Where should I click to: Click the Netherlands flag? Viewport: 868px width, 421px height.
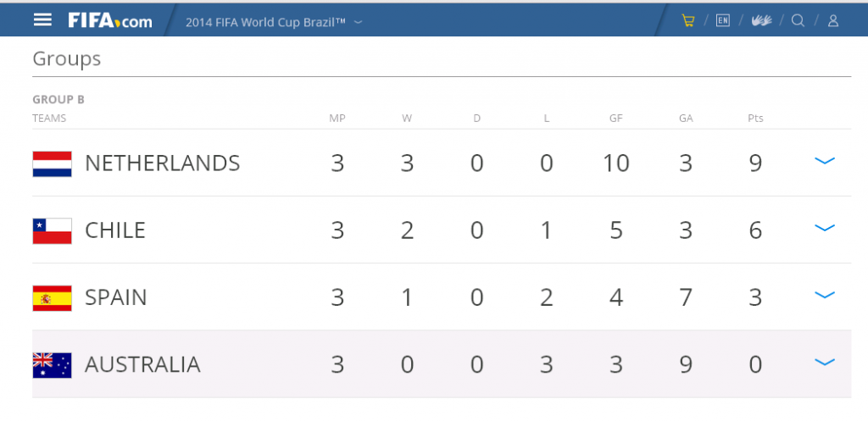[52, 163]
